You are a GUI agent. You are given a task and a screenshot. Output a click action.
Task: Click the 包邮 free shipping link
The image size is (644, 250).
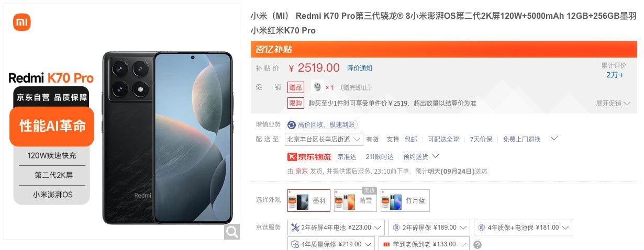[410, 139]
